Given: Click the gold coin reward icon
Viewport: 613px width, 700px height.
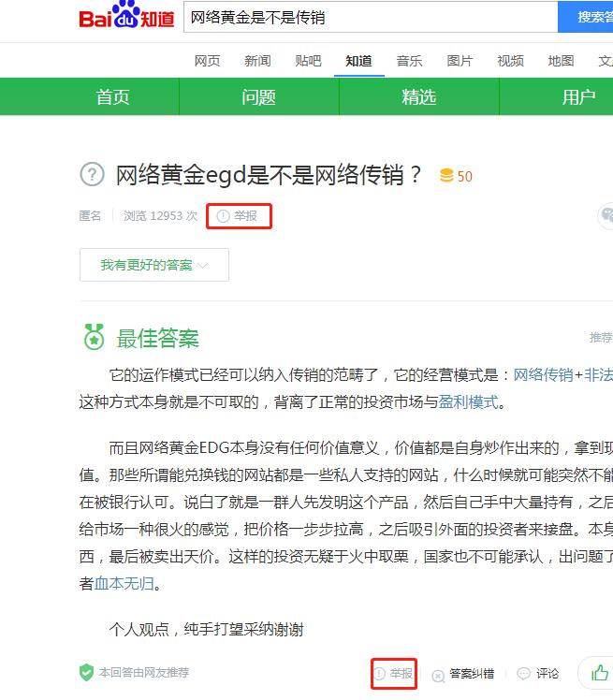Looking at the screenshot, I should (446, 175).
